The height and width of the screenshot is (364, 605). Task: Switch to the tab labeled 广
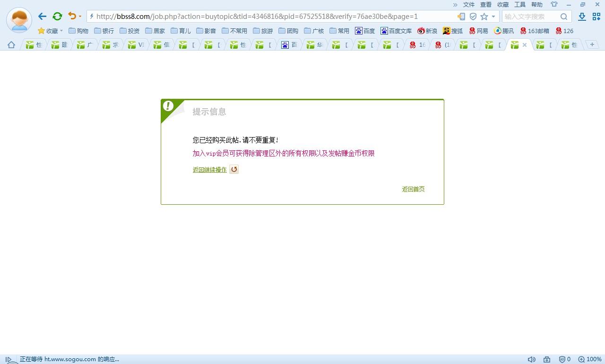coord(85,45)
